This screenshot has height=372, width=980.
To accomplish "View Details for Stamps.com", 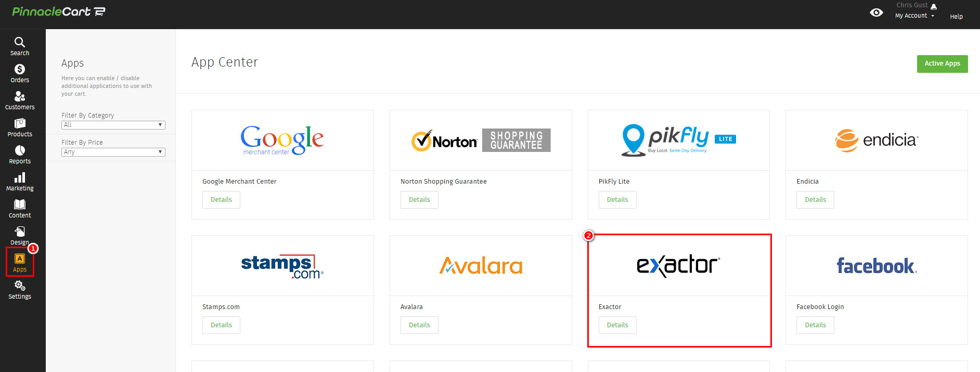I will (x=221, y=325).
